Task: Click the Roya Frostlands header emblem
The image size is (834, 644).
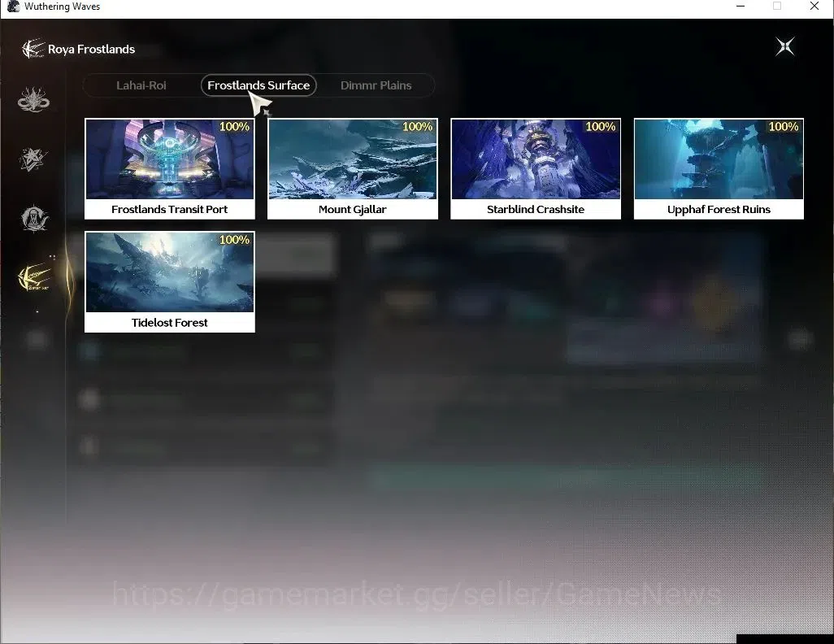Action: [x=33, y=49]
